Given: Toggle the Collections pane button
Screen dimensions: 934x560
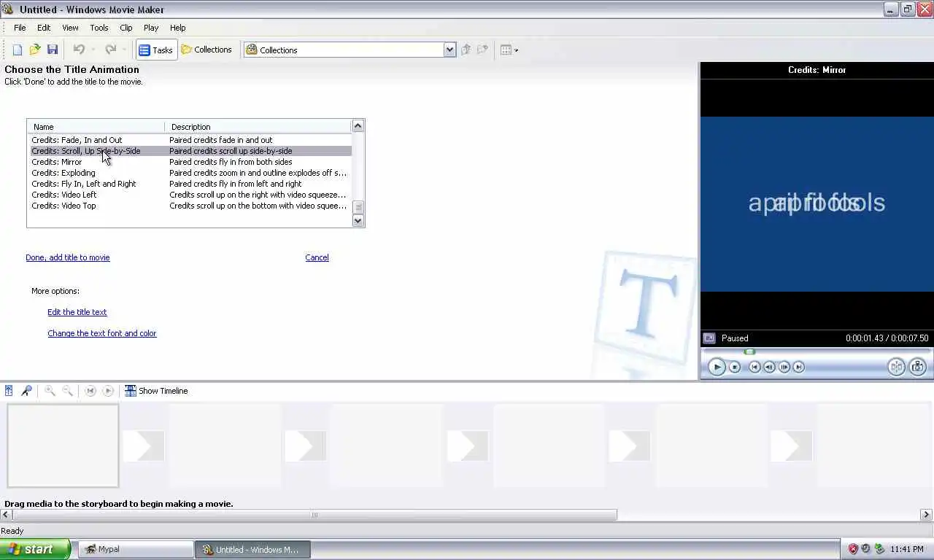Looking at the screenshot, I should pyautogui.click(x=207, y=50).
